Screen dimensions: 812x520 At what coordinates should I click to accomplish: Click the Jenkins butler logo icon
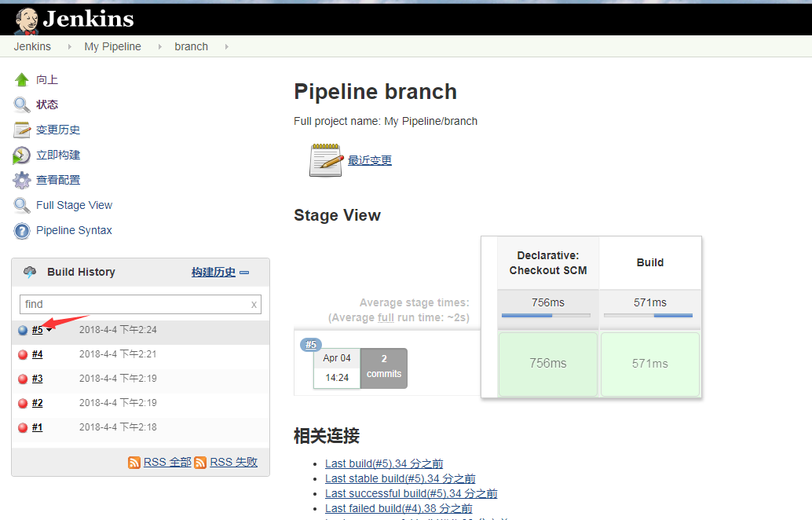coord(27,20)
